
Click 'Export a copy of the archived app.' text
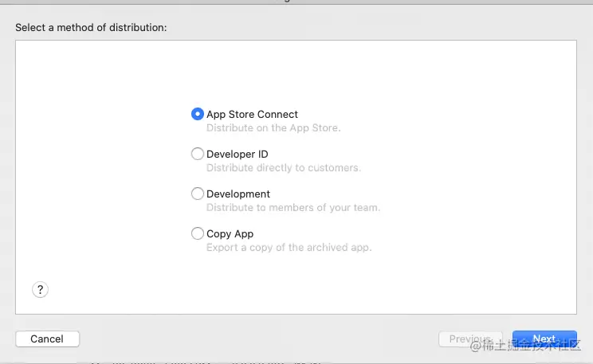(x=289, y=248)
